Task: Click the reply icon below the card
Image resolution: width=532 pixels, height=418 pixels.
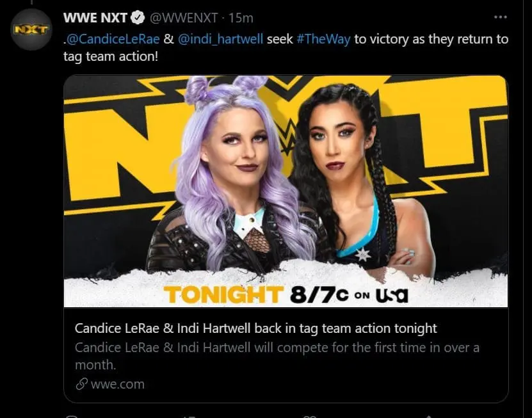Action: pyautogui.click(x=72, y=416)
